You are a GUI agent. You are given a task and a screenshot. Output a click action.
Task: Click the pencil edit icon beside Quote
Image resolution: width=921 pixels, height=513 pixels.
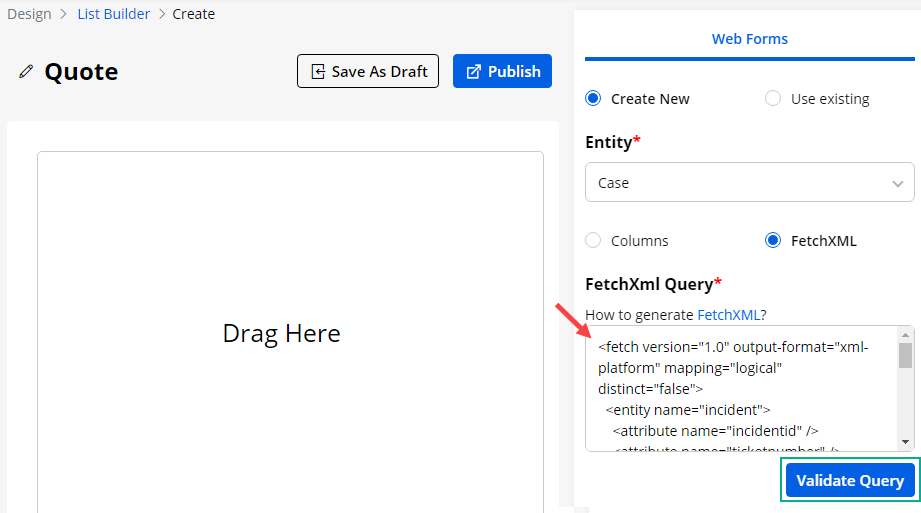click(26, 72)
